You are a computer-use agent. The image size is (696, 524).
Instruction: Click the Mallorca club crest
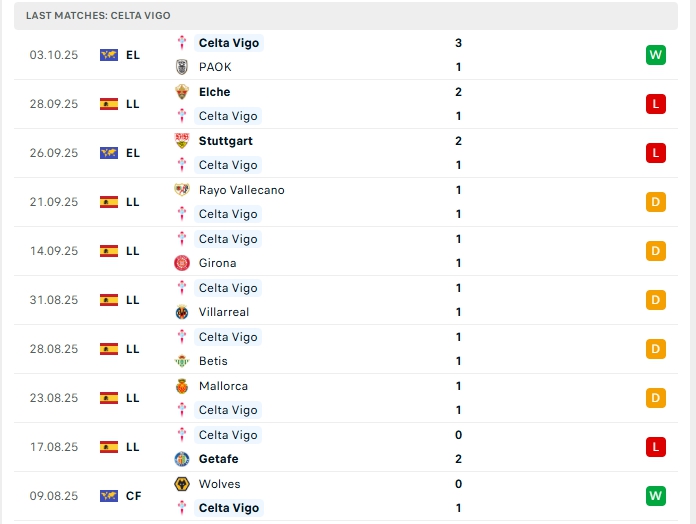182,386
